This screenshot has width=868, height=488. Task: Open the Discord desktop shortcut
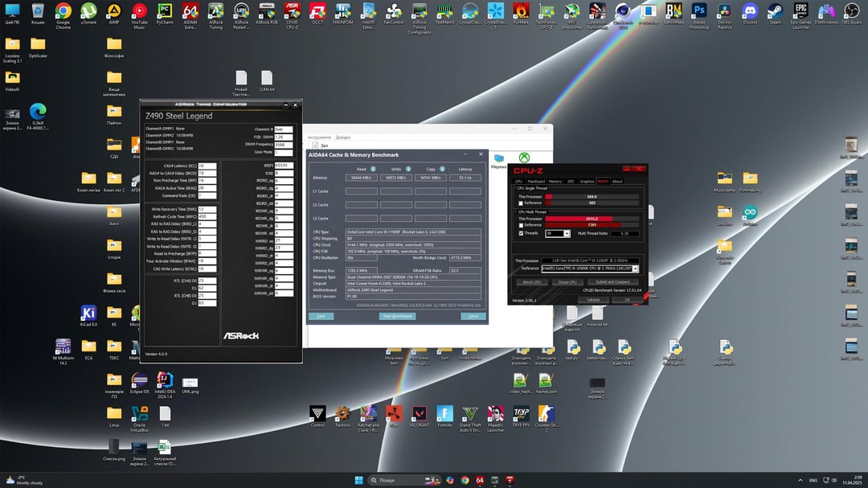(750, 14)
